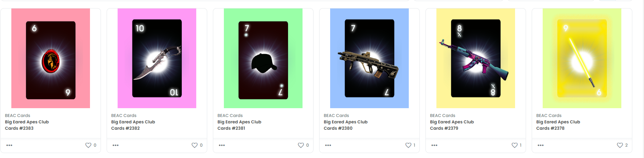Viewport: 644px width, 158px height.
Task: Expand more options for Cards #2382
Action: click(115, 145)
